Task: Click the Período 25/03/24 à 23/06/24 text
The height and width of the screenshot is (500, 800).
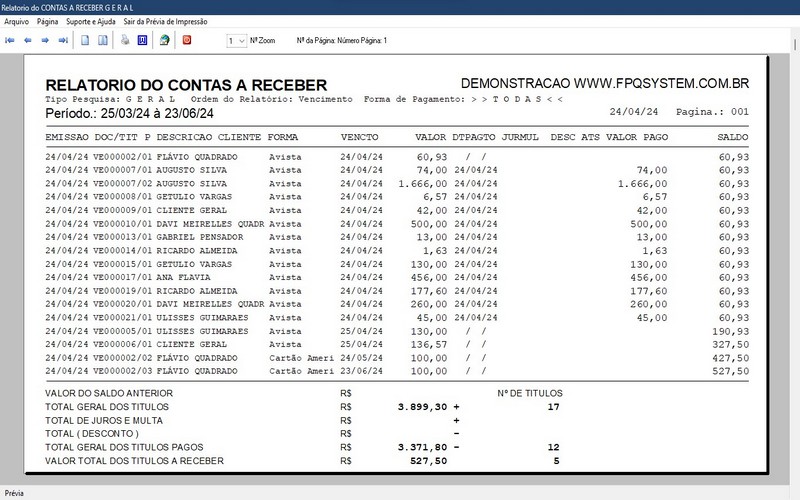Action: click(130, 113)
